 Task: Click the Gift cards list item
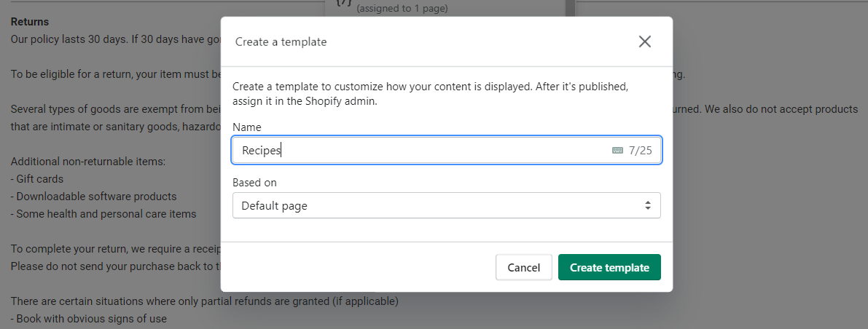pyautogui.click(x=37, y=178)
